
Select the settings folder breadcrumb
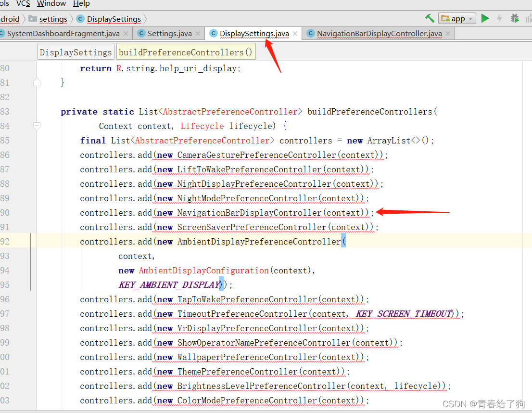tap(53, 19)
